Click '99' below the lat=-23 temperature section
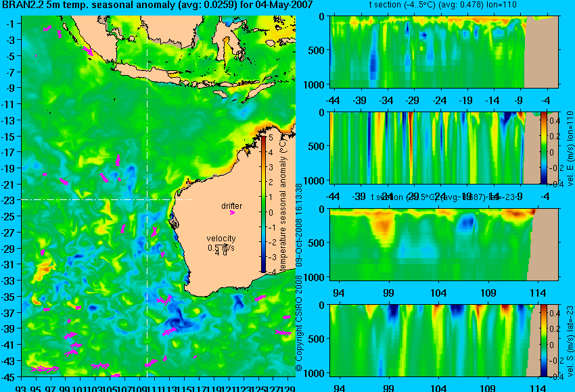The image size is (575, 392). 388,293
